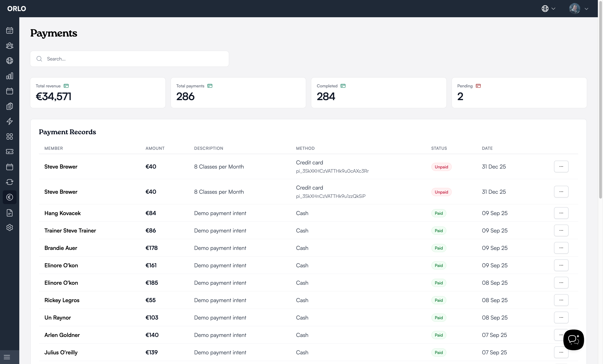This screenshot has width=603, height=364.
Task: Click the four-squares grid sidebar icon
Action: tap(9, 137)
